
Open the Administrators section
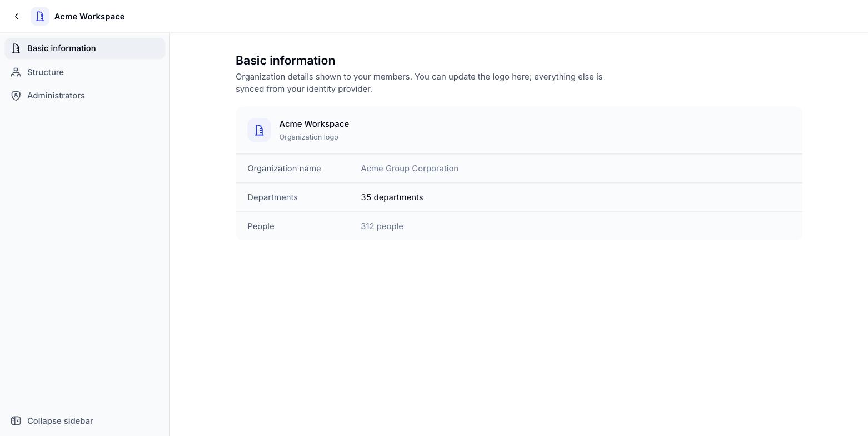[x=85, y=96]
